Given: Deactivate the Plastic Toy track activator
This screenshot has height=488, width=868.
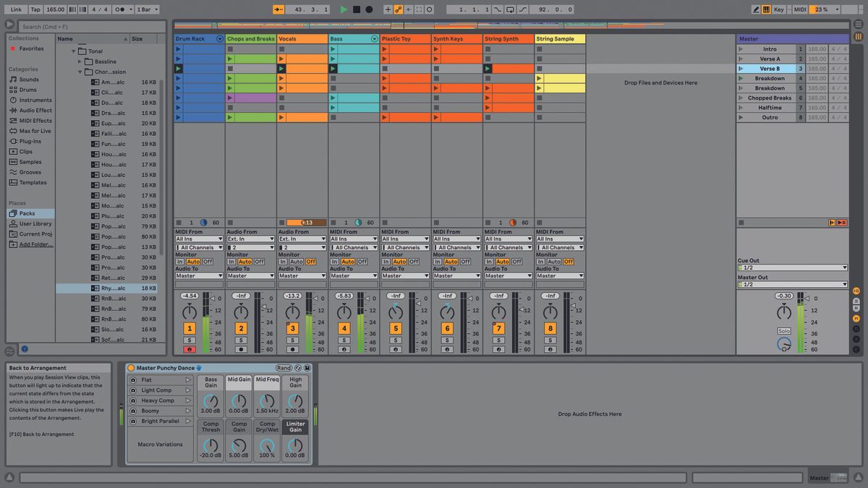Looking at the screenshot, I should pyautogui.click(x=395, y=328).
